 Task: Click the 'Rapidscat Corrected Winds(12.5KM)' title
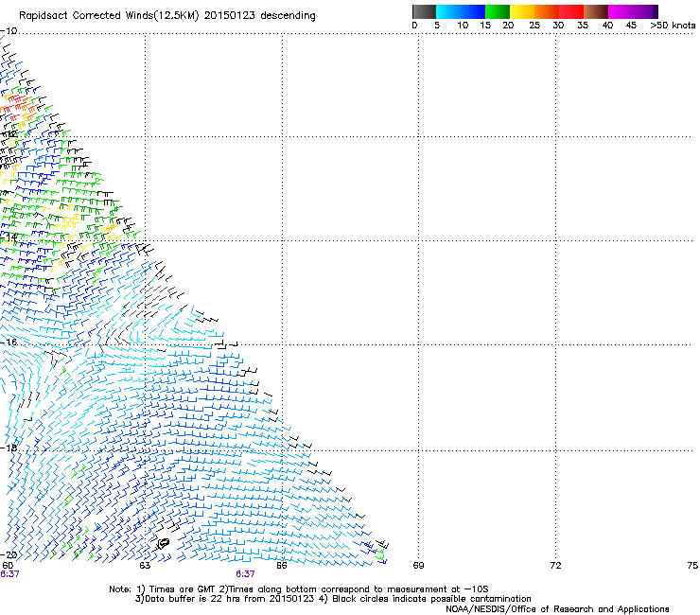coord(109,16)
